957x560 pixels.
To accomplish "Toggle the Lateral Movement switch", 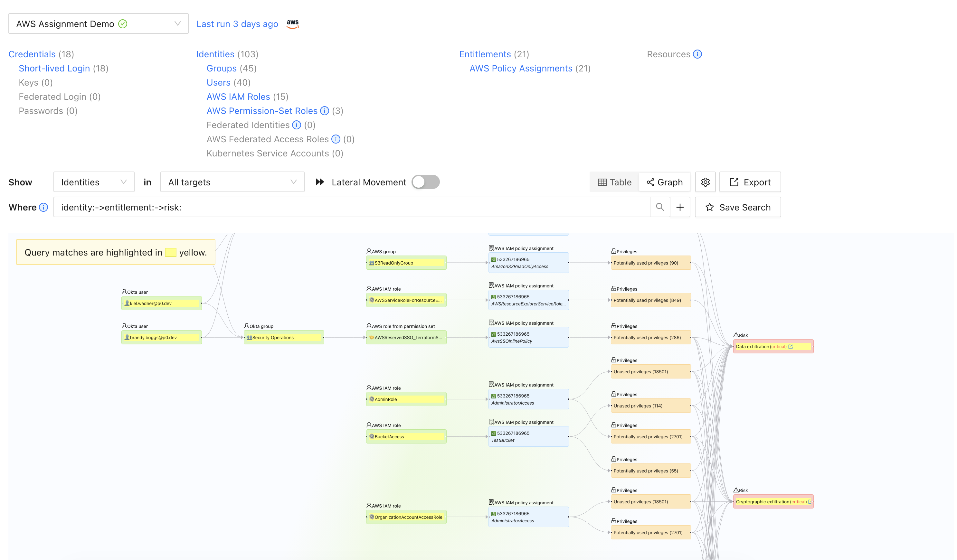I will [x=425, y=182].
